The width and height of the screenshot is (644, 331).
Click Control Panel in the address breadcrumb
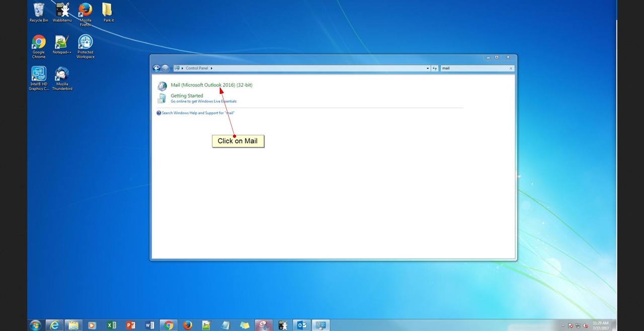click(197, 68)
